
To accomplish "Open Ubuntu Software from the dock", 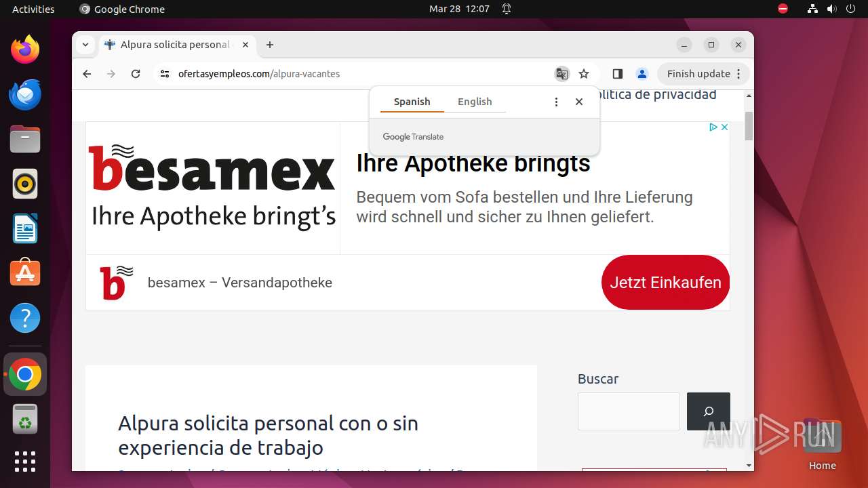I will coord(25,273).
